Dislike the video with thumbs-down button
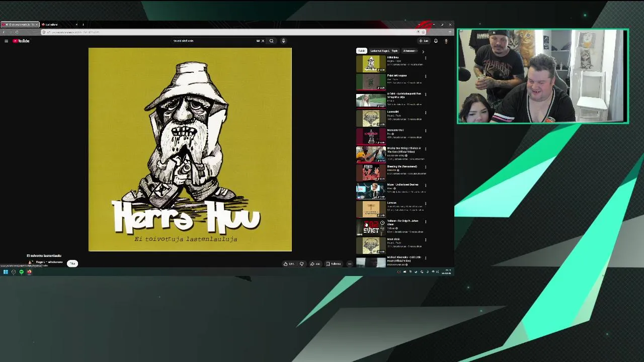The width and height of the screenshot is (644, 362). click(x=301, y=263)
